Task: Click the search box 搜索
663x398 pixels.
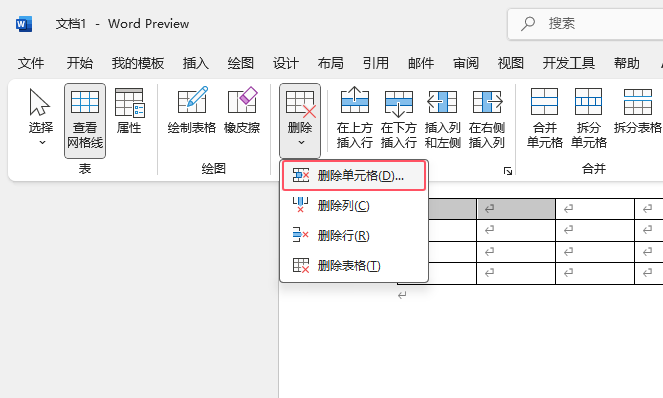Action: coord(586,24)
